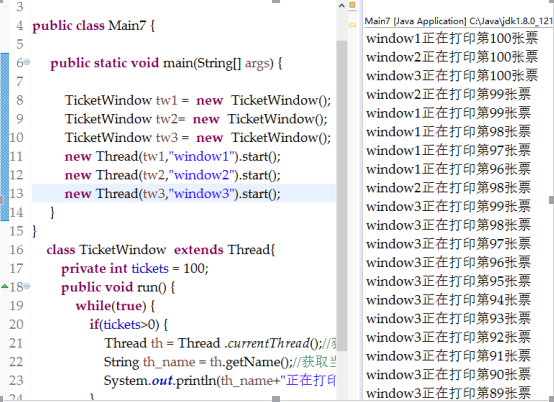Click the editor vertical scrollbar thumb

click(341, 196)
